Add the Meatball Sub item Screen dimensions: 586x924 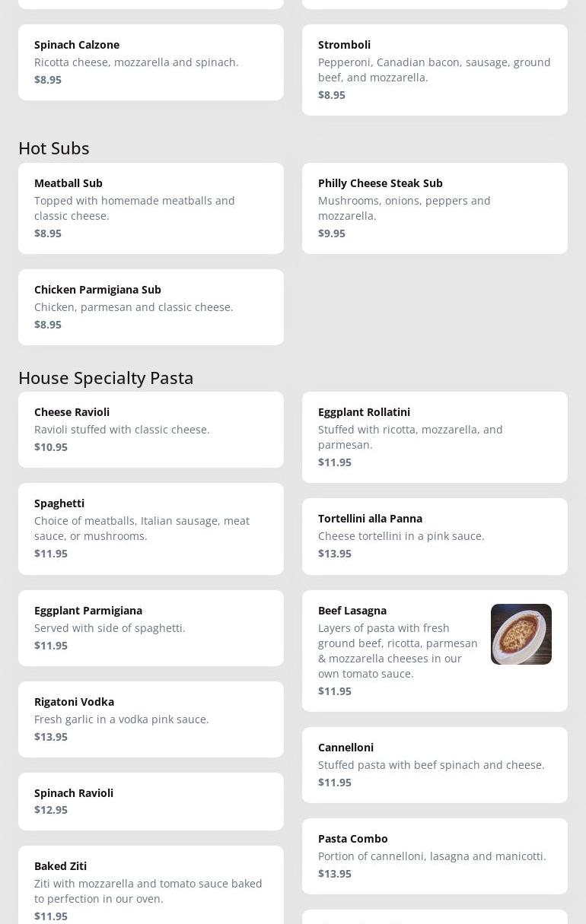click(151, 208)
